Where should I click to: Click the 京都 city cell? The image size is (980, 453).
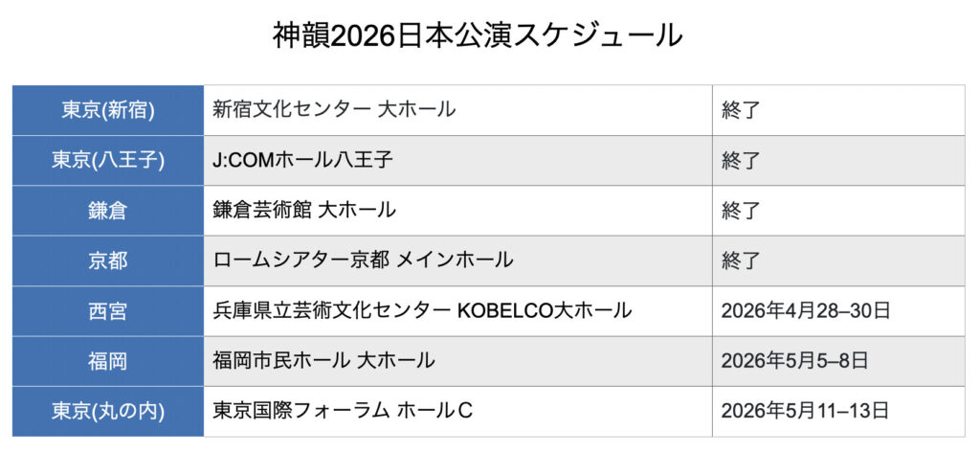pyautogui.click(x=108, y=260)
